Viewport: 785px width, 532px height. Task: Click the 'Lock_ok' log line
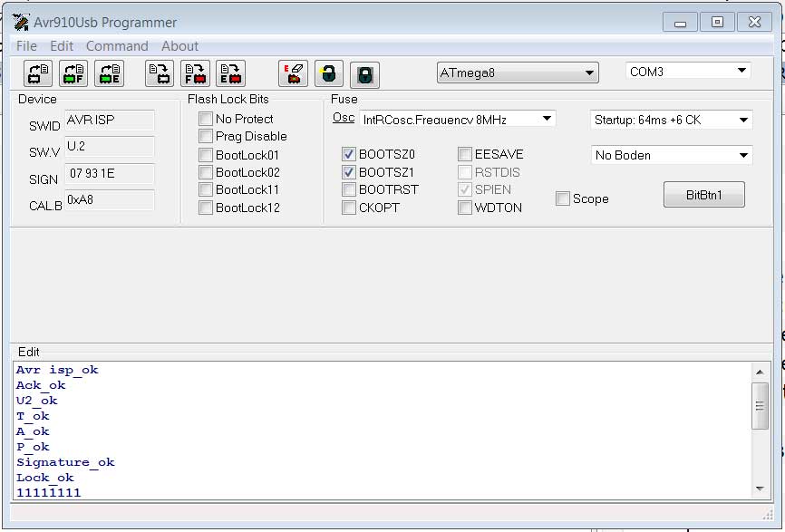point(45,478)
